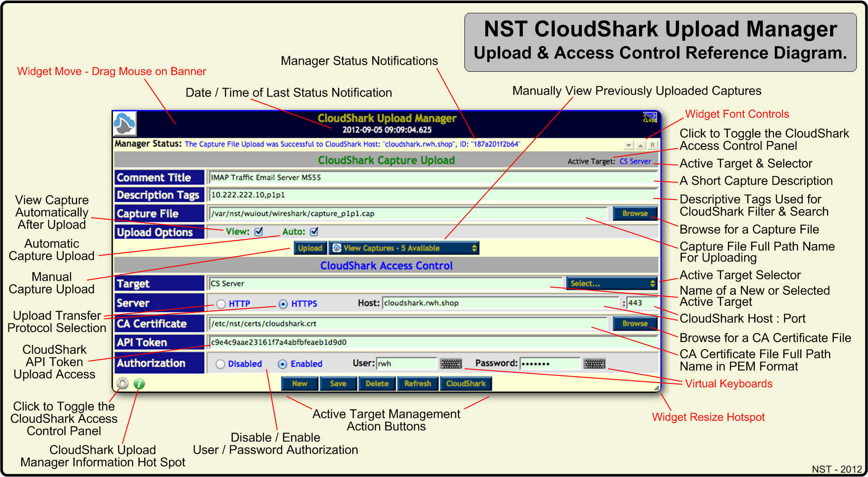Click the Host input field
The image size is (868, 477).
point(500,303)
